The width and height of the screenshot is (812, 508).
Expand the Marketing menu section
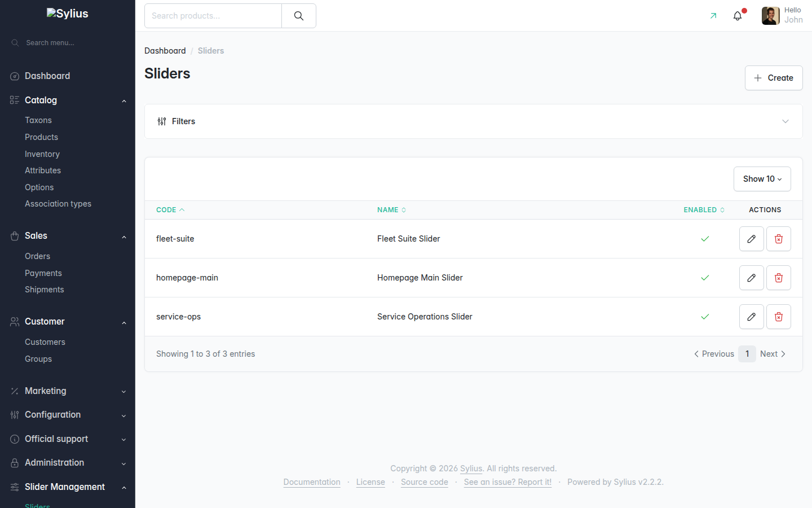point(124,392)
